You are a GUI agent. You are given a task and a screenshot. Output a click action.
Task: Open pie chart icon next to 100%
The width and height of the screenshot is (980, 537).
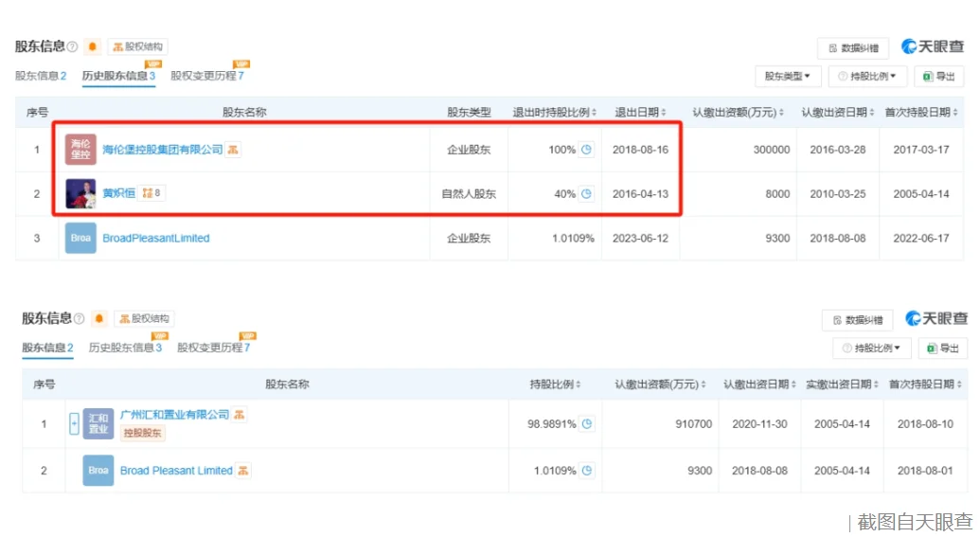(586, 150)
